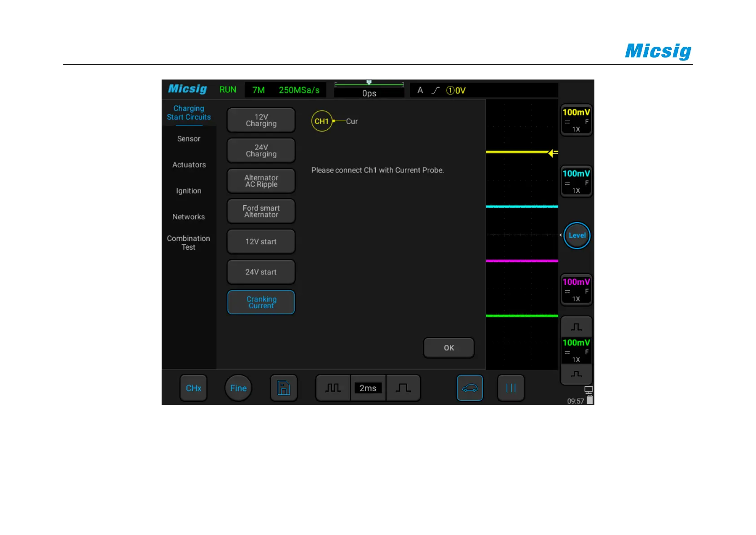
Task: Choose the 24V start test
Action: pos(261,272)
